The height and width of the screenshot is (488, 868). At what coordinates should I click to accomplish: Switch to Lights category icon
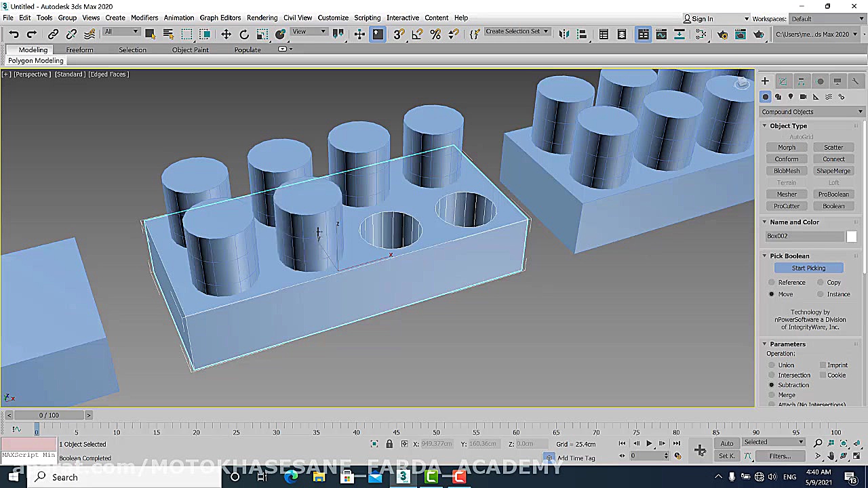(x=791, y=97)
